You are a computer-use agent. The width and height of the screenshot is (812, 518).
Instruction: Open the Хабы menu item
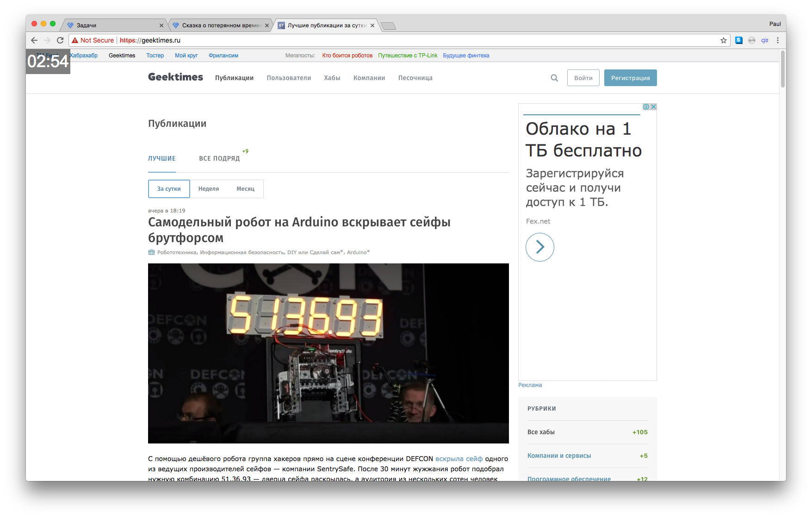tap(332, 78)
